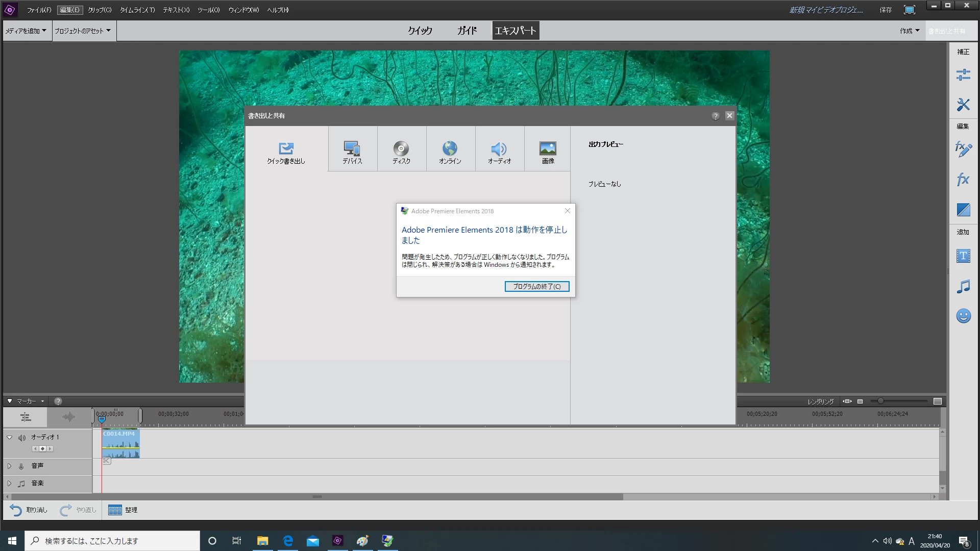This screenshot has width=980, height=551.
Task: Open the オンライン globe export option
Action: click(450, 152)
